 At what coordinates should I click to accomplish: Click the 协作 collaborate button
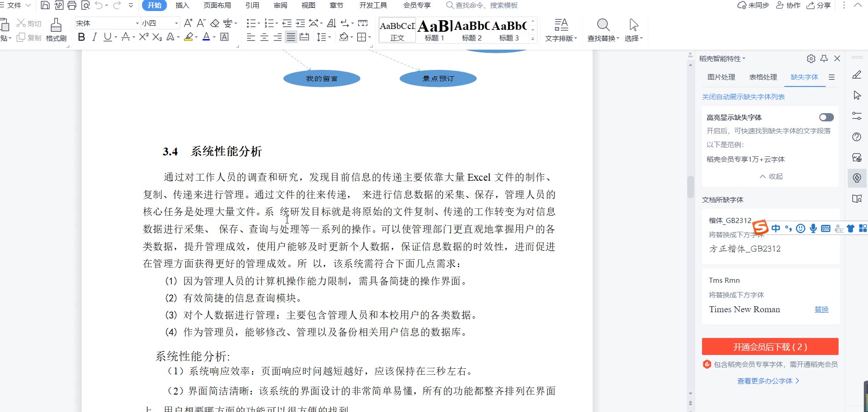[x=788, y=6]
